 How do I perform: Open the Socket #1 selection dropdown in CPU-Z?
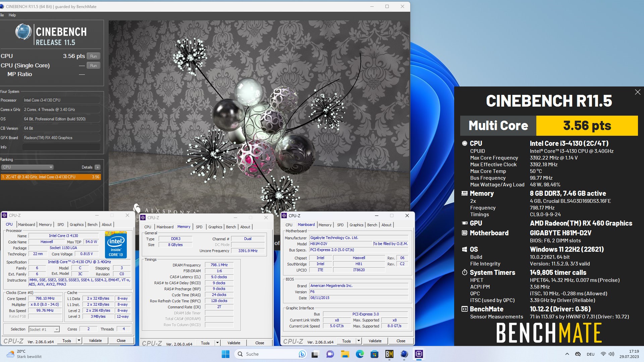click(44, 329)
